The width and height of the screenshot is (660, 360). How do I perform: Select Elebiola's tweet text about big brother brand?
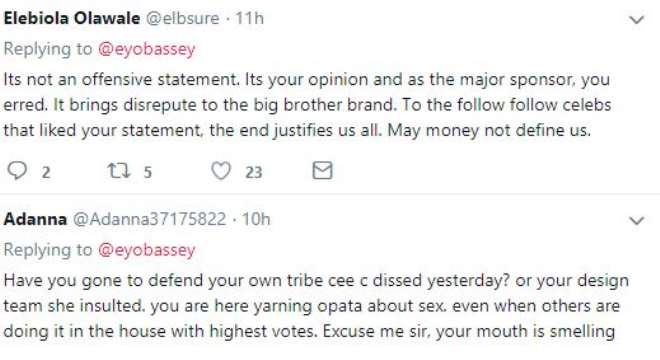click(307, 105)
